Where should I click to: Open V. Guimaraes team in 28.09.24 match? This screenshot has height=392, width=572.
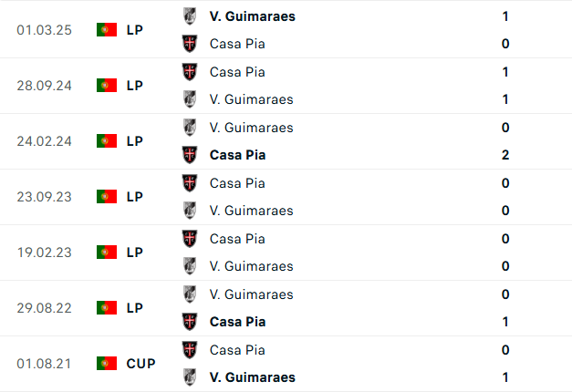pos(251,99)
